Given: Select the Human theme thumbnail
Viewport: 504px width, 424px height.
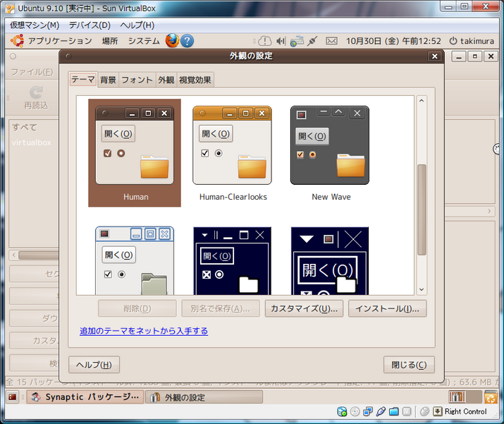Looking at the screenshot, I should click(x=135, y=153).
